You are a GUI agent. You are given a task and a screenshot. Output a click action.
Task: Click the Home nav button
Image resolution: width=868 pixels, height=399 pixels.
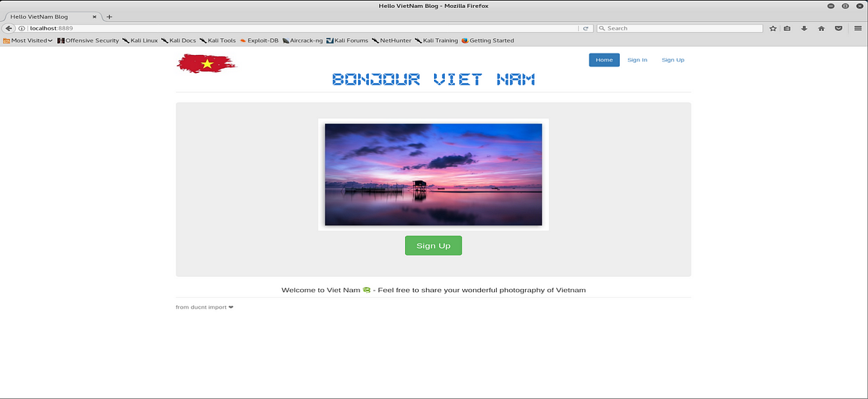tap(604, 60)
